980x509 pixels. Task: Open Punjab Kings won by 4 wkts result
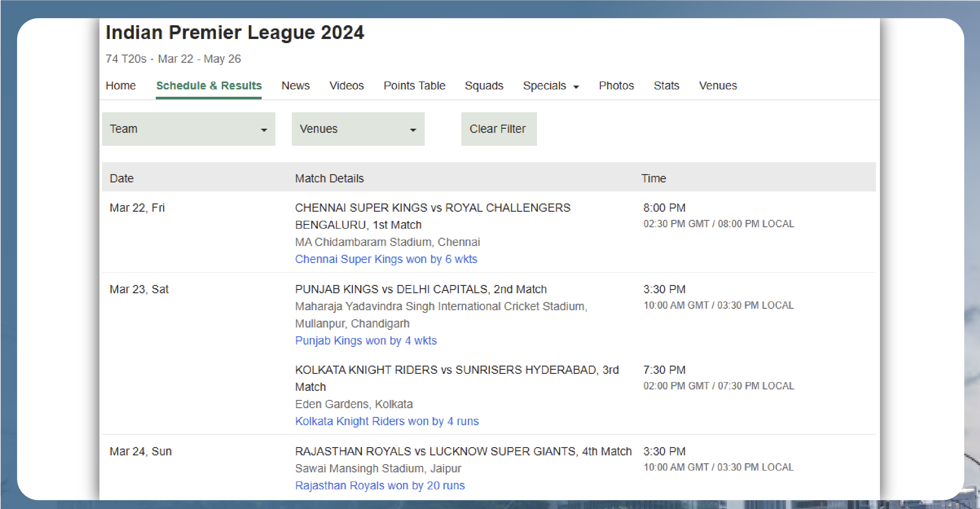pyautogui.click(x=365, y=340)
